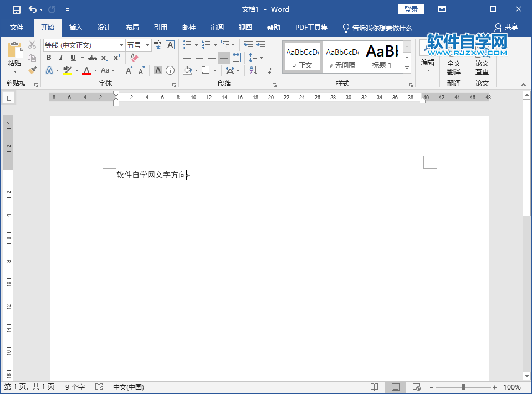This screenshot has height=394, width=532.
Task: Clear all formatting with the eraser icon
Action: coord(134,58)
